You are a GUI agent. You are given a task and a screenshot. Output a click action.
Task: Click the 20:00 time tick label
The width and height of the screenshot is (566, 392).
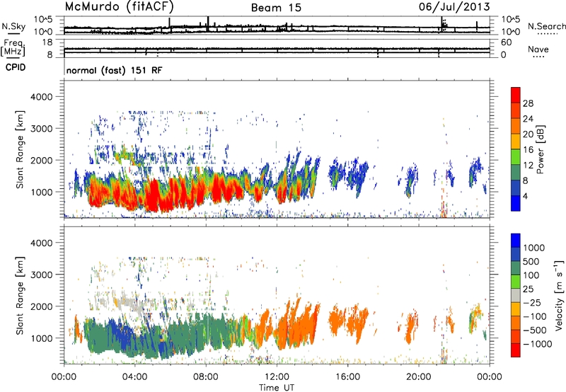pos(419,377)
